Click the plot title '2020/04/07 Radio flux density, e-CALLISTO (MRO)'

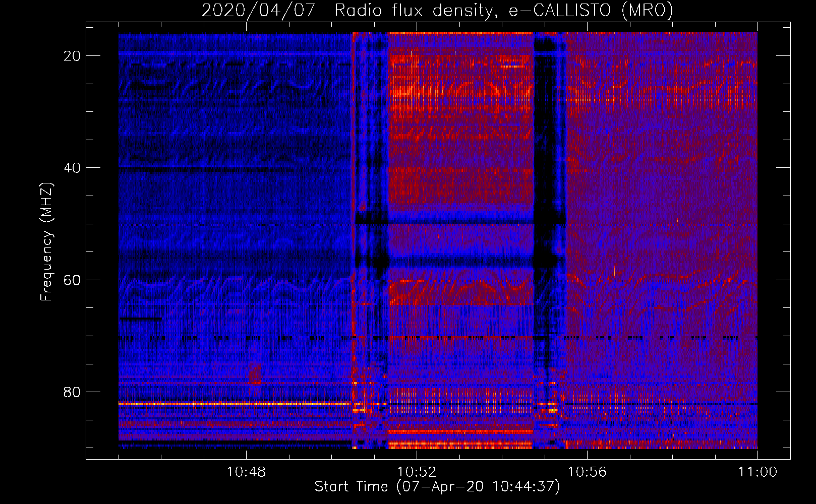[x=437, y=10]
